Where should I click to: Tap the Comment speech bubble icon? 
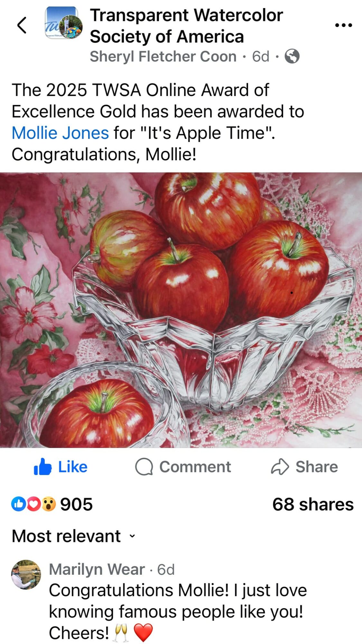144,467
